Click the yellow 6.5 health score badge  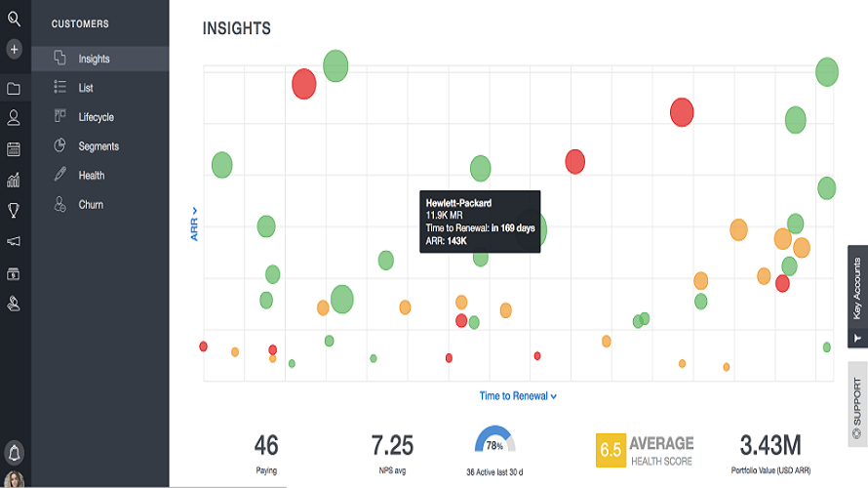pos(611,450)
